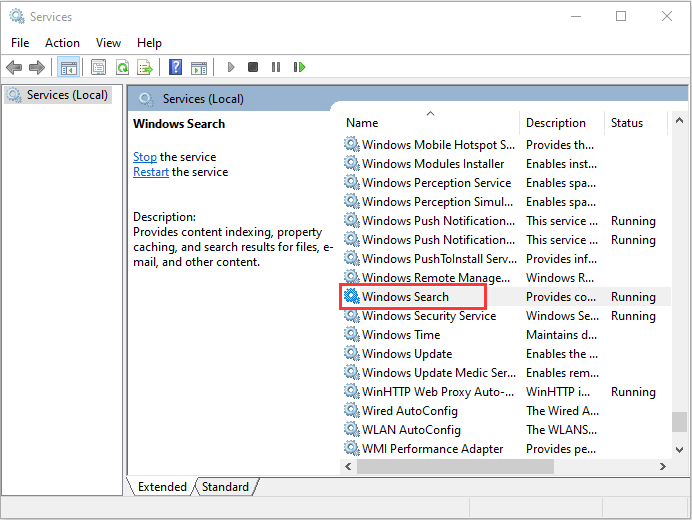The width and height of the screenshot is (692, 520).
Task: Click the Restart Service icon
Action: click(299, 67)
